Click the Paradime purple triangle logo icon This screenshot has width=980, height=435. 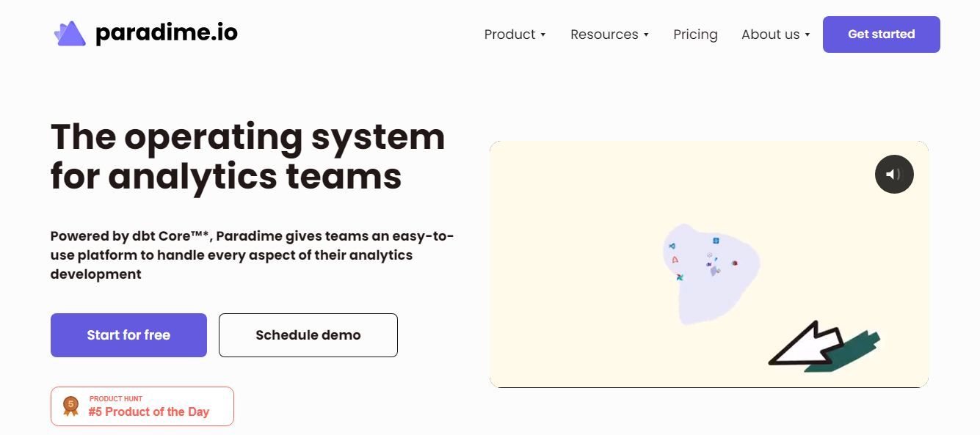pos(70,34)
